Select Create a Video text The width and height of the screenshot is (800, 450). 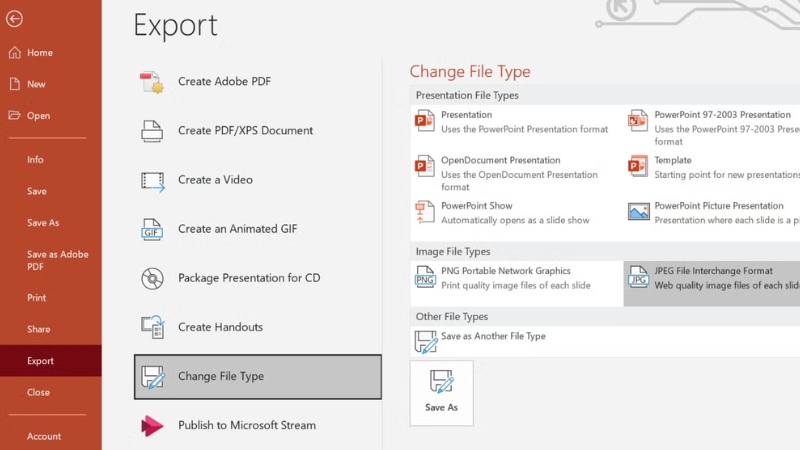215,180
